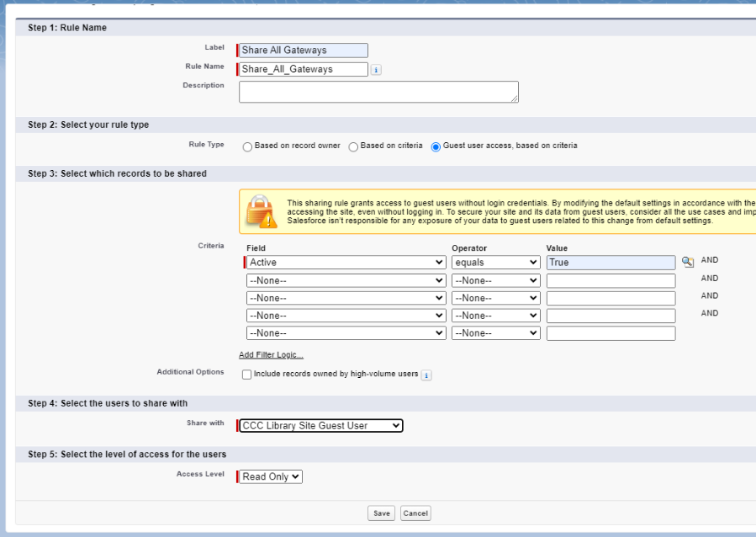Click the Value field containing True
Image resolution: width=756 pixels, height=537 pixels.
coord(611,263)
